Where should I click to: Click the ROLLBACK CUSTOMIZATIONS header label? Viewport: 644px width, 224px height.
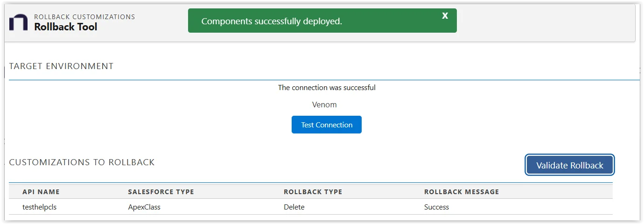coord(84,17)
